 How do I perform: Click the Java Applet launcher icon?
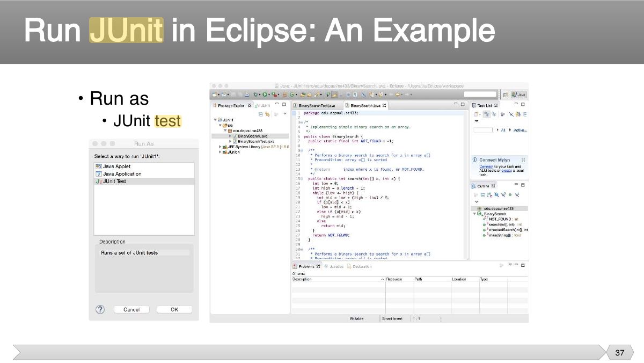(98, 166)
